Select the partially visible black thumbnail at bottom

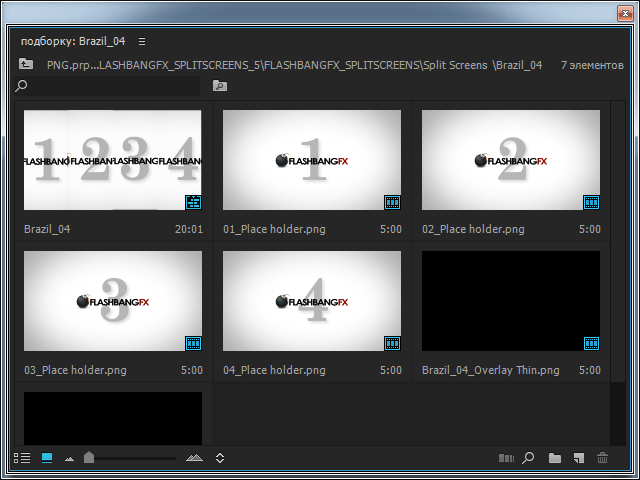pyautogui.click(x=113, y=418)
